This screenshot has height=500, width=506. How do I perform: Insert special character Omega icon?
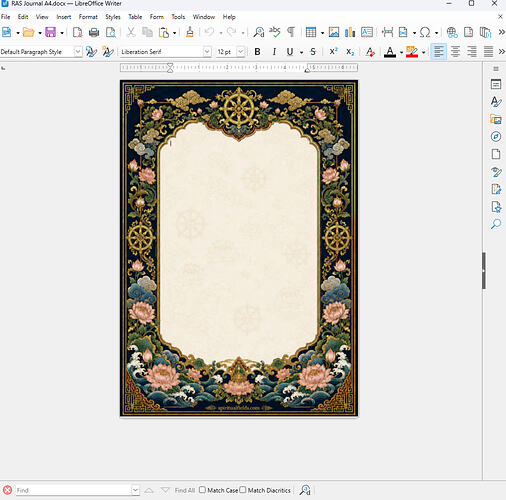point(425,32)
